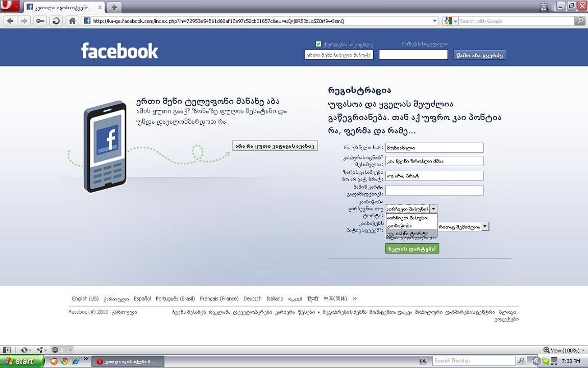Switch language to Chinese (Simplified)

335,298
